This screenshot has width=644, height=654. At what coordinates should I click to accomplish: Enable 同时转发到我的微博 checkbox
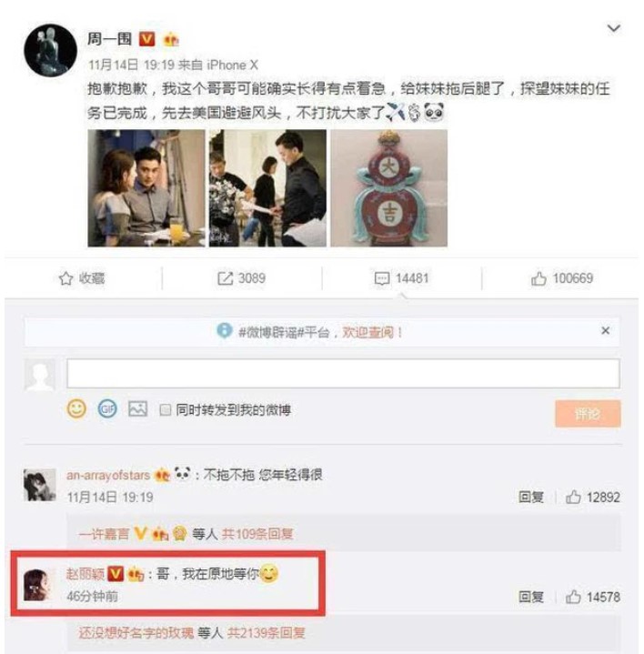[166, 410]
